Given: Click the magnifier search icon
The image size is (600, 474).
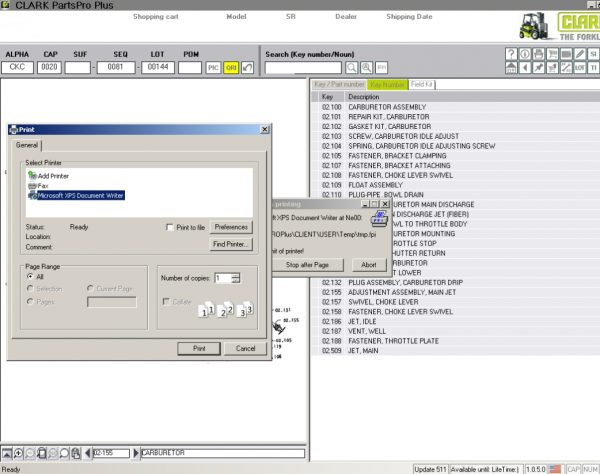Looking at the screenshot, I should [x=351, y=68].
